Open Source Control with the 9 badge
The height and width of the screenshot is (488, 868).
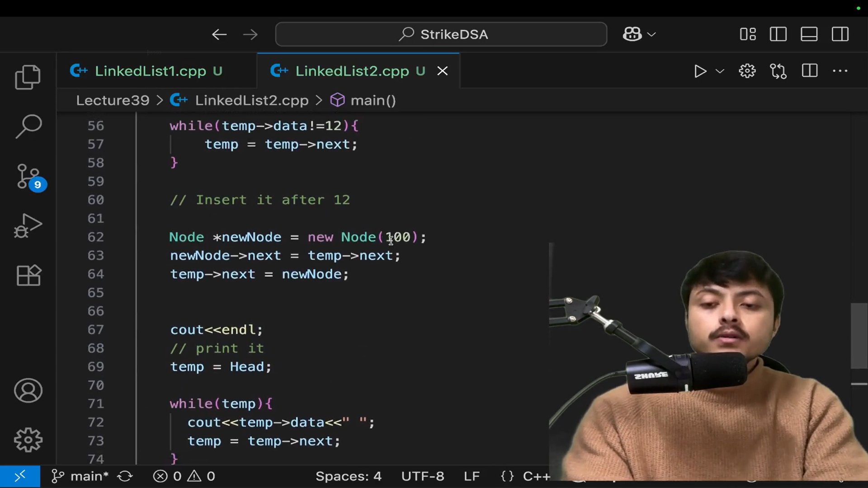(x=28, y=177)
